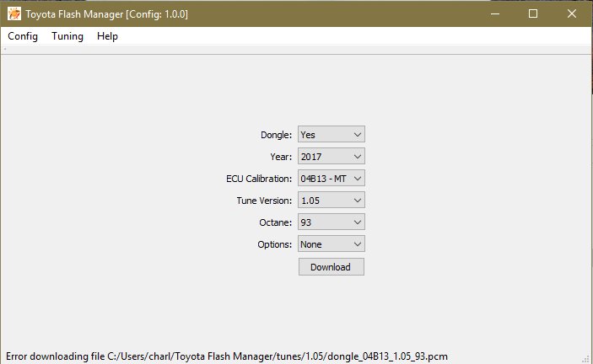This screenshot has height=364, width=593.
Task: Click the 'Tune Version:' label
Action: (264, 201)
